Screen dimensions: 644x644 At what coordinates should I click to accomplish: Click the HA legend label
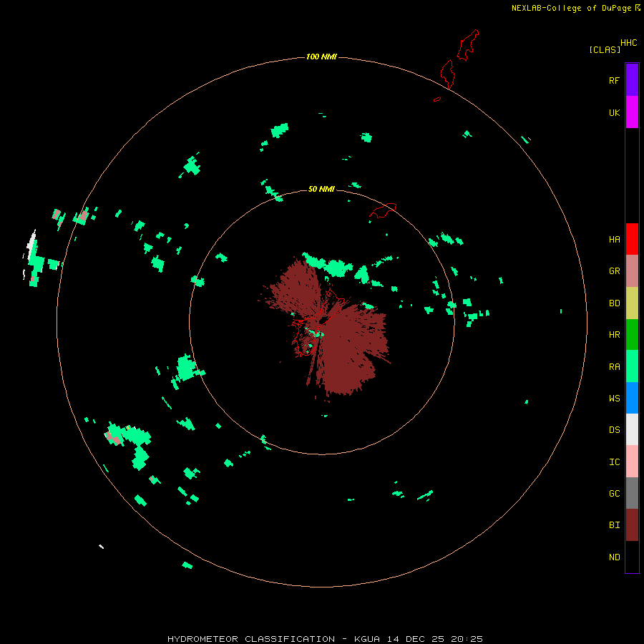point(614,240)
